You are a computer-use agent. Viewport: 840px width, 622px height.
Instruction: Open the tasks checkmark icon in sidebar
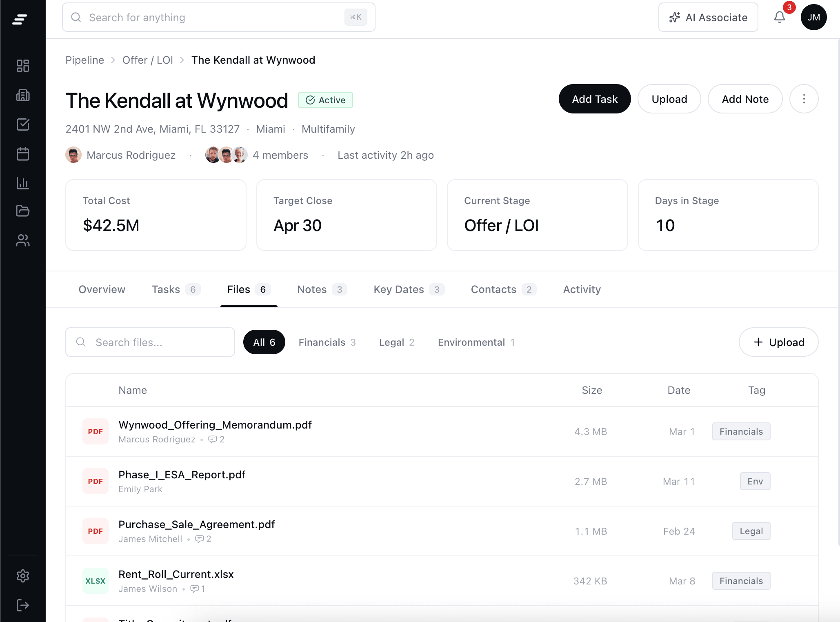[x=23, y=124]
